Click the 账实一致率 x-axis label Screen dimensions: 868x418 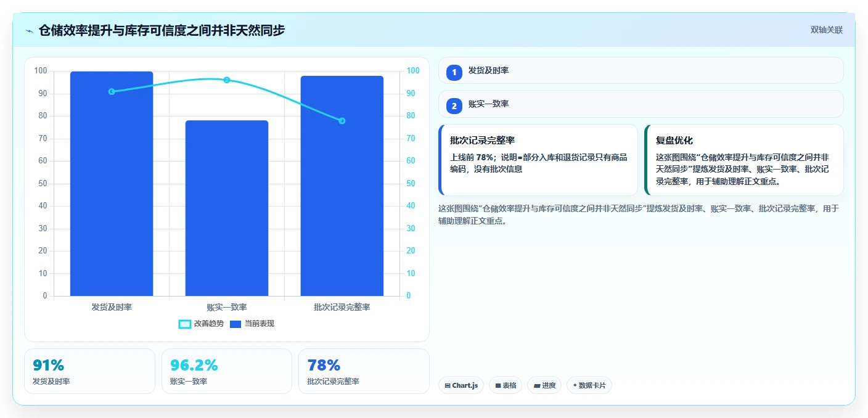click(x=227, y=307)
